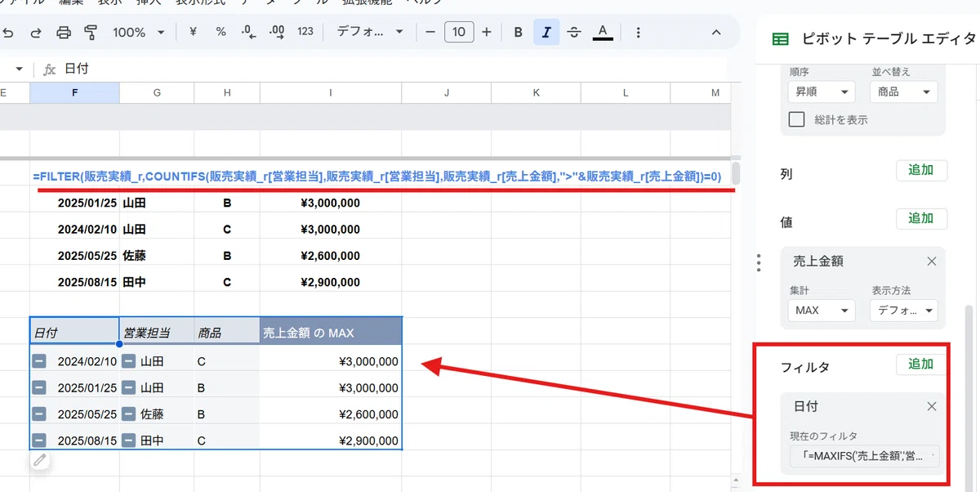Viewport: 980px width, 492px height.
Task: Open the 順序 dropdown showing 昇順
Action: coord(821,92)
